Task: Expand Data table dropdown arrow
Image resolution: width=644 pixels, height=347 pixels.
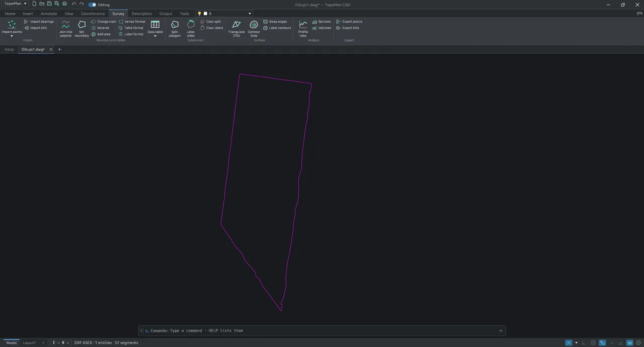Action: click(155, 36)
